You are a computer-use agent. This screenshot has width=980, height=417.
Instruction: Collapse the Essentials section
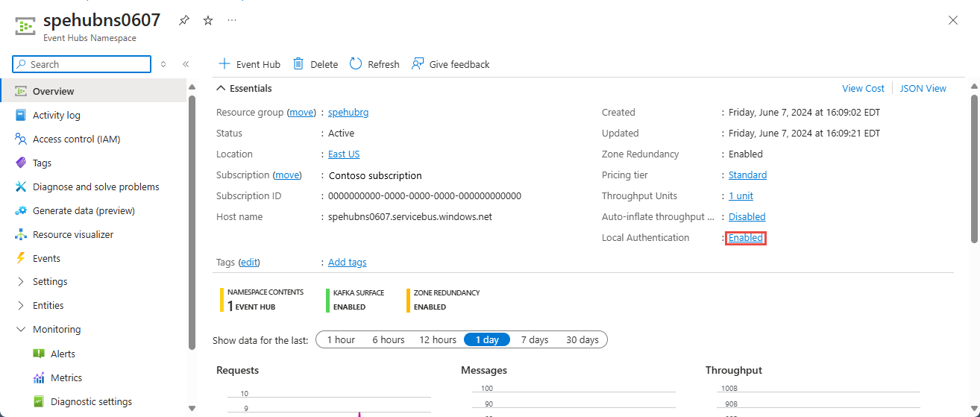click(x=221, y=88)
